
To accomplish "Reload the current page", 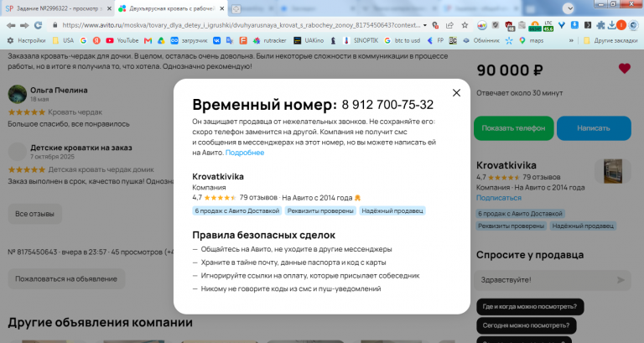I will 39,25.
